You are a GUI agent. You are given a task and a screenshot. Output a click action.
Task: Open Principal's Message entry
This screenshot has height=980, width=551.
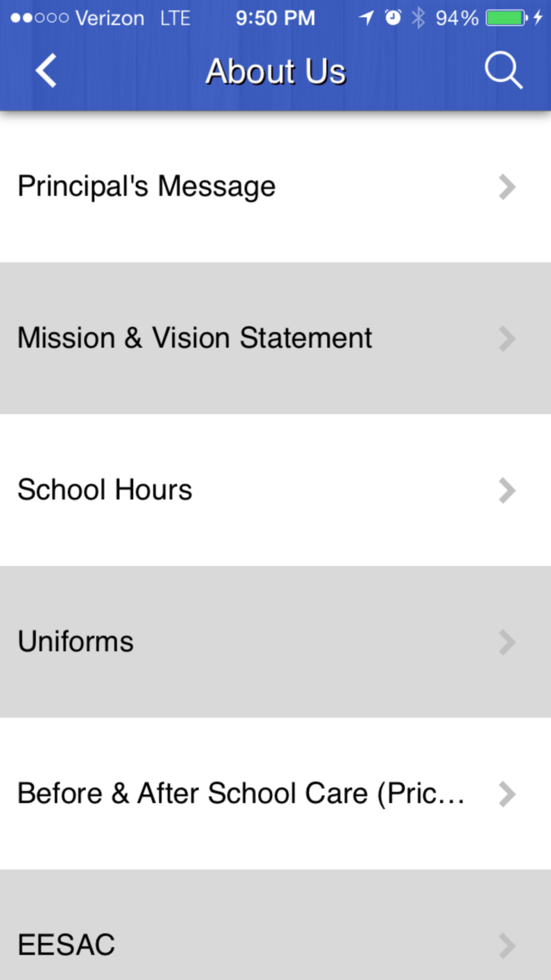coord(275,187)
